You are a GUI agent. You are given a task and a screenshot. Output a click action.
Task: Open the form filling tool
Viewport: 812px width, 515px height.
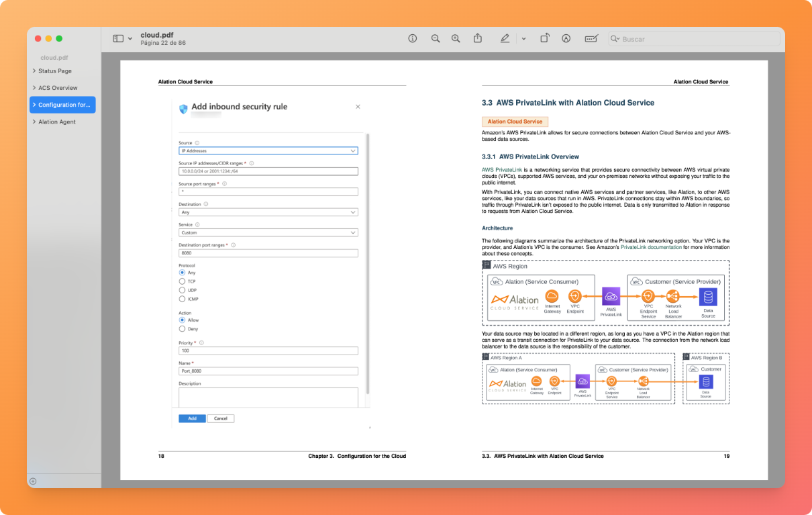tap(591, 39)
